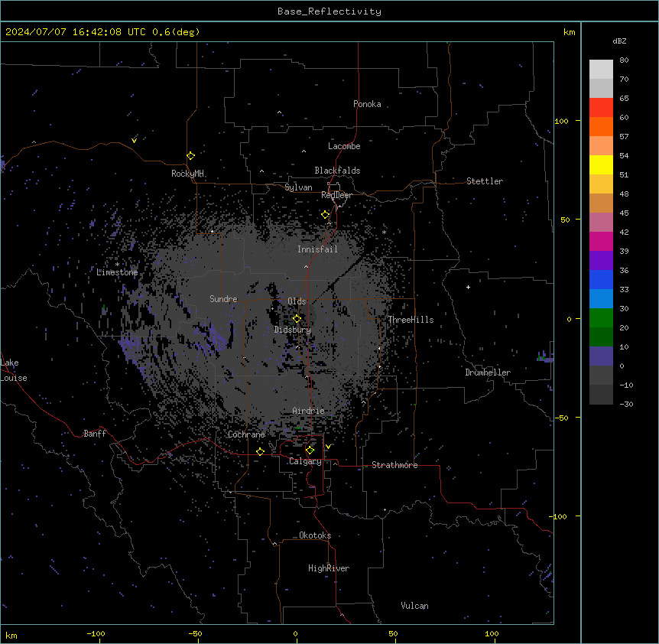Image resolution: width=659 pixels, height=644 pixels.
Task: Pick the red 60-65 dBZ legend swatch
Action: point(601,107)
